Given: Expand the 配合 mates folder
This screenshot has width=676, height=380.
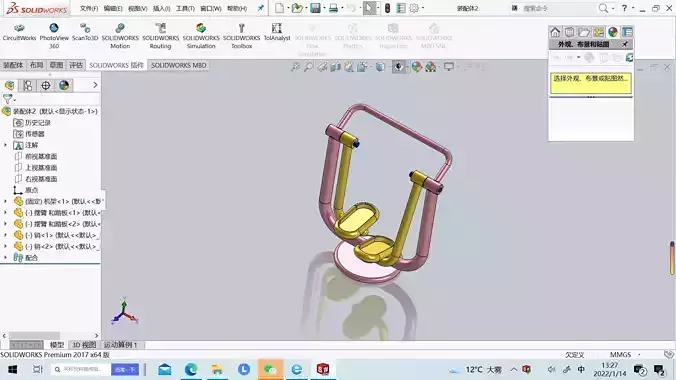Looking at the screenshot, I should tap(5, 257).
